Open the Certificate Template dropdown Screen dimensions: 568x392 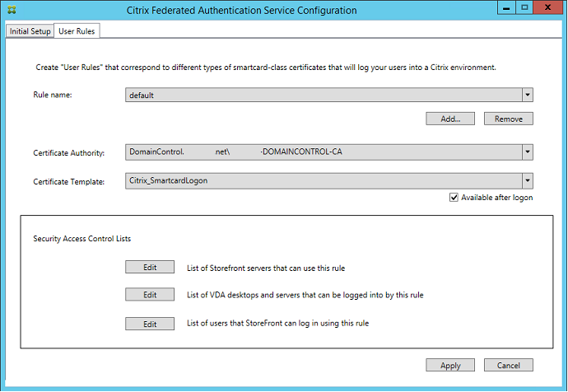click(527, 181)
